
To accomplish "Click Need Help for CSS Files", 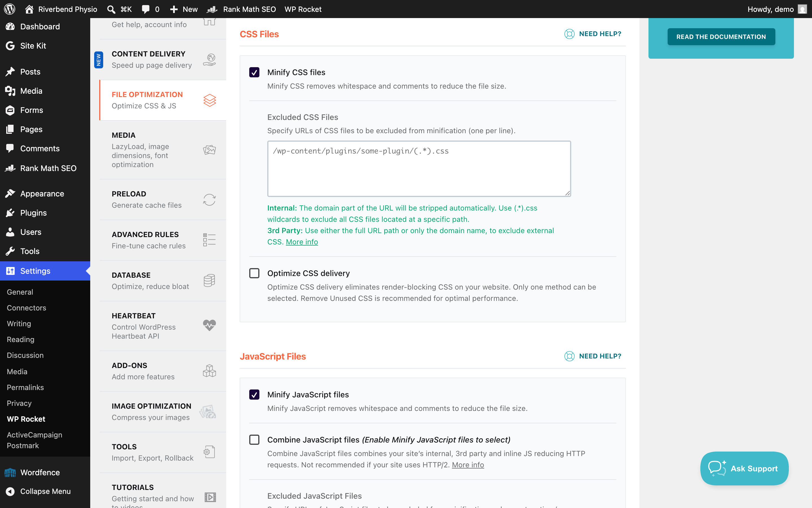I will pyautogui.click(x=593, y=34).
